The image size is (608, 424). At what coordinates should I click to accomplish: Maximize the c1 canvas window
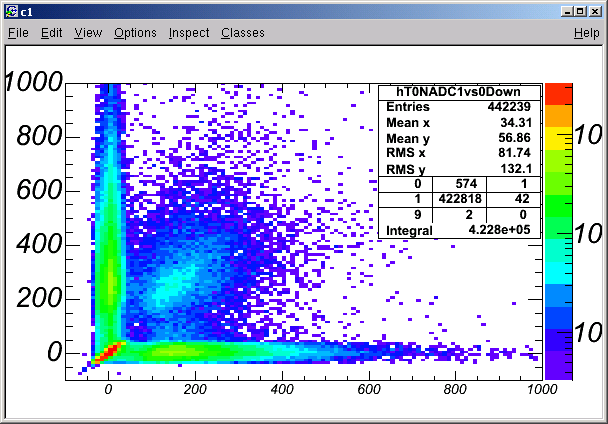580,12
